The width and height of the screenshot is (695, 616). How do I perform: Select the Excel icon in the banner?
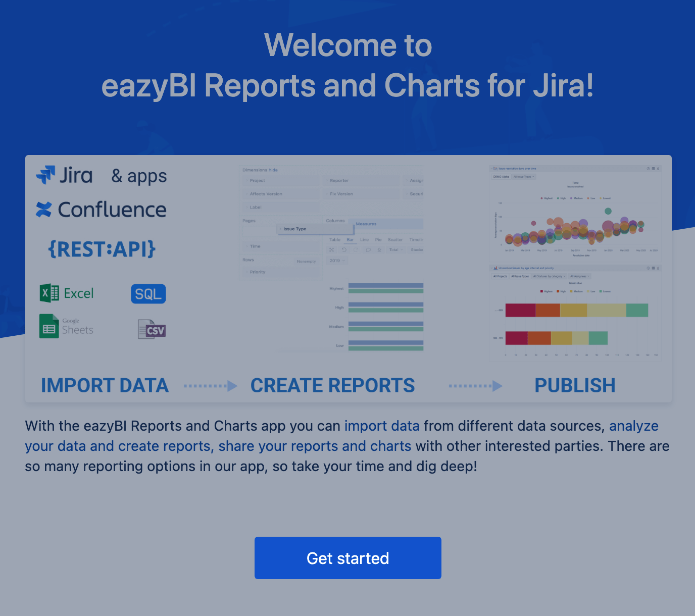tap(67, 293)
